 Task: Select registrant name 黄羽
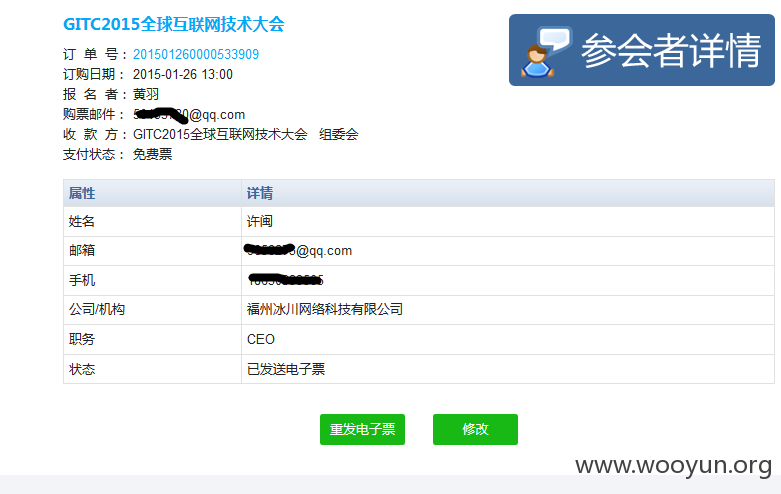[x=146, y=94]
